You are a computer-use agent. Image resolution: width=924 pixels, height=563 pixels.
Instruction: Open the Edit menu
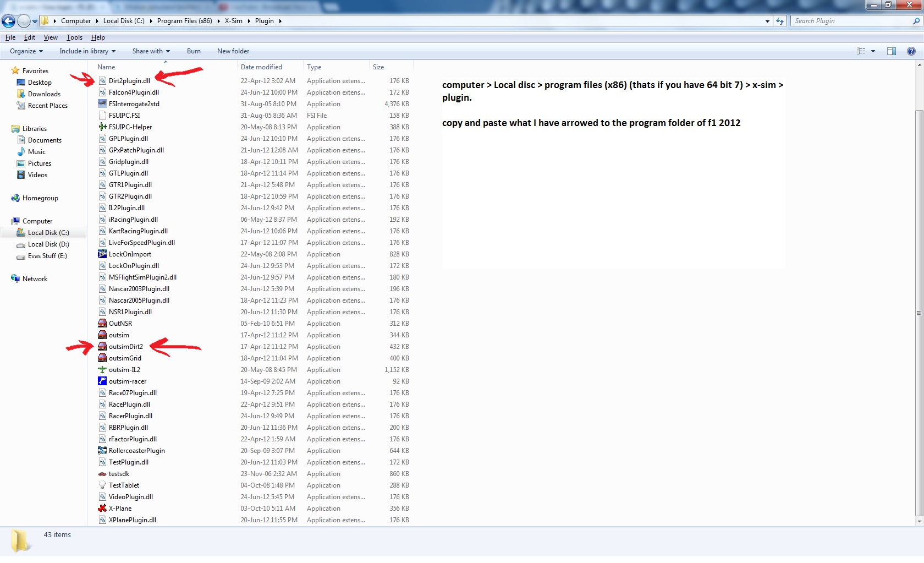tap(30, 37)
